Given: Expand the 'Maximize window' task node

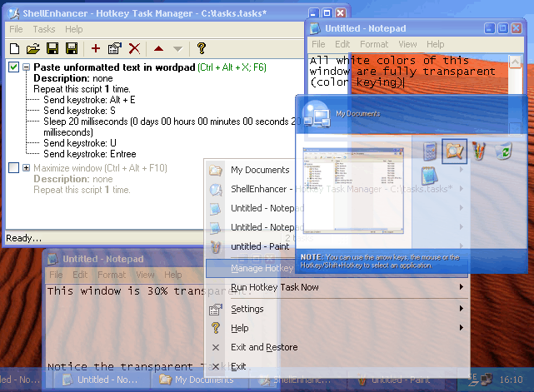Looking at the screenshot, I should 26,168.
